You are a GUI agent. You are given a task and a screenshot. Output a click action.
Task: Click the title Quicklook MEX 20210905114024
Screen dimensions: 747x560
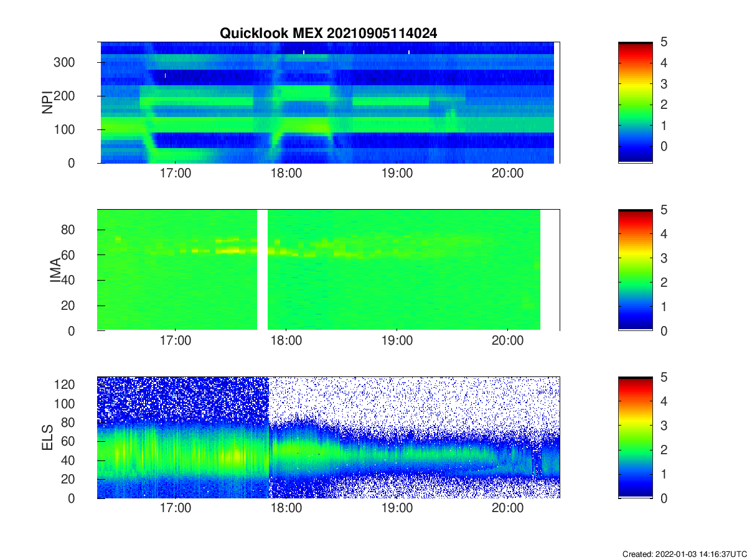(x=328, y=34)
